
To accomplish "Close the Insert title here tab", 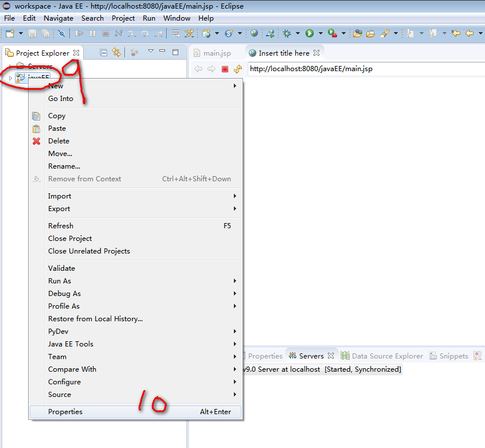I will click(316, 53).
